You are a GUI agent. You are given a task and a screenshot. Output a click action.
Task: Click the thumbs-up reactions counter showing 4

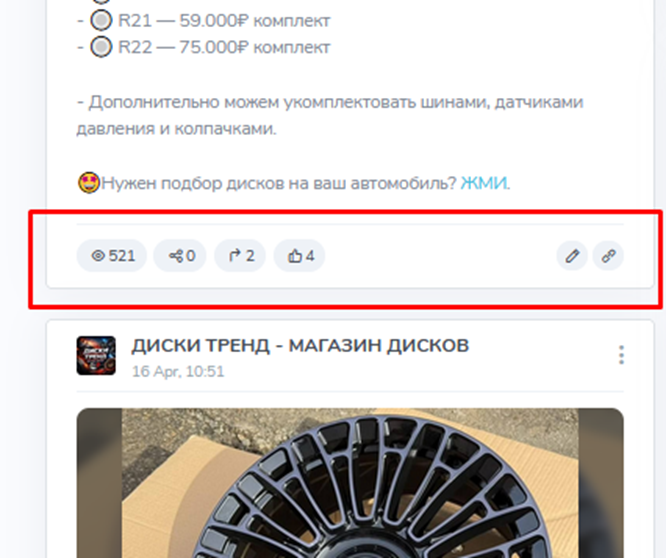299,256
